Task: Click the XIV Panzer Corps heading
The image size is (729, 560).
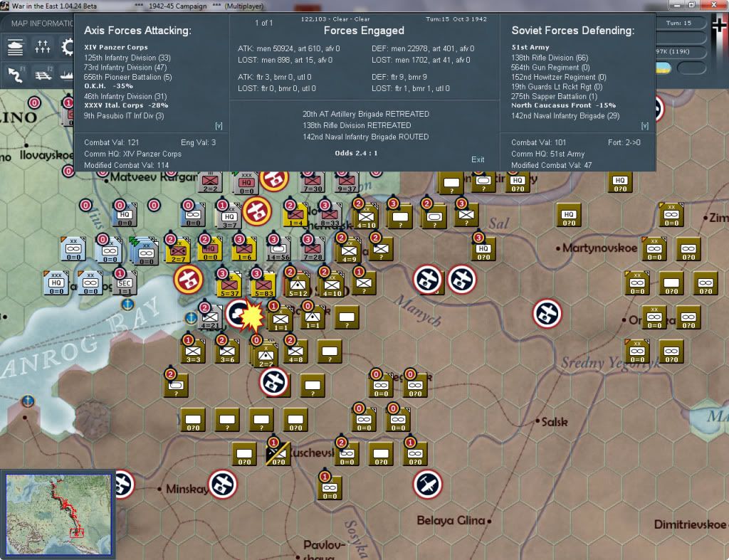Action: coord(116,48)
